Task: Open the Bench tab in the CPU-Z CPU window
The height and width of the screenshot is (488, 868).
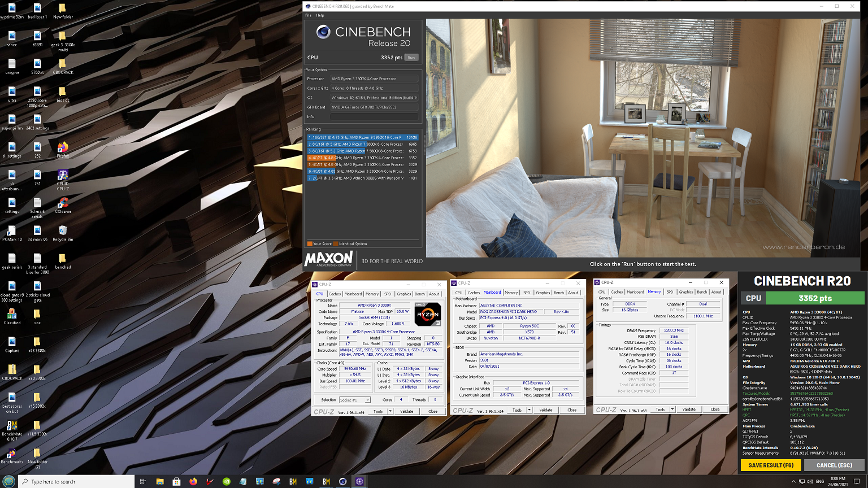Action: tap(420, 294)
